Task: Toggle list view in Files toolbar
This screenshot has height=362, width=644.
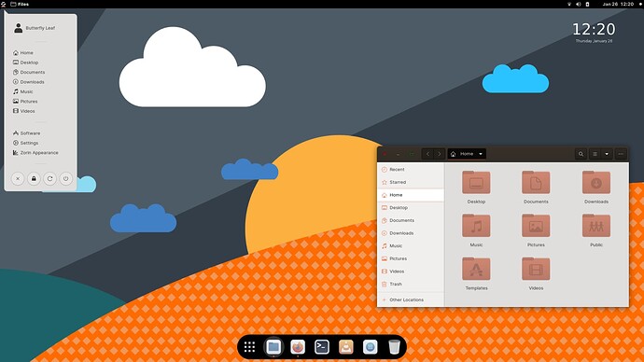Action: (595, 154)
